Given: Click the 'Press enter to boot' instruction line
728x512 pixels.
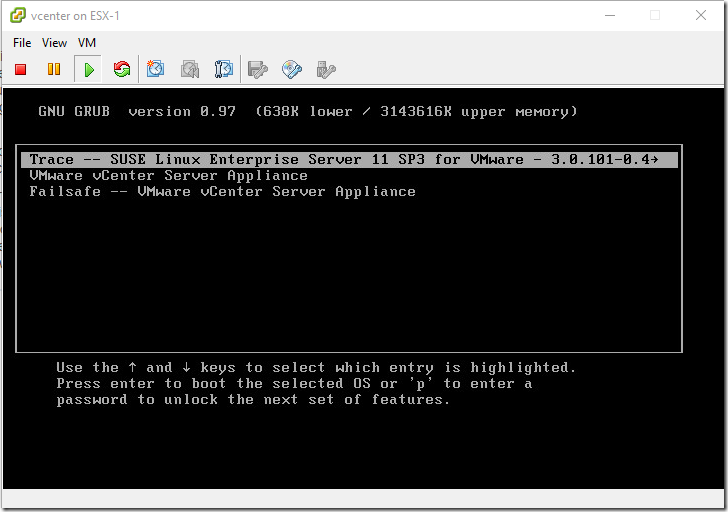Looking at the screenshot, I should click(294, 383).
